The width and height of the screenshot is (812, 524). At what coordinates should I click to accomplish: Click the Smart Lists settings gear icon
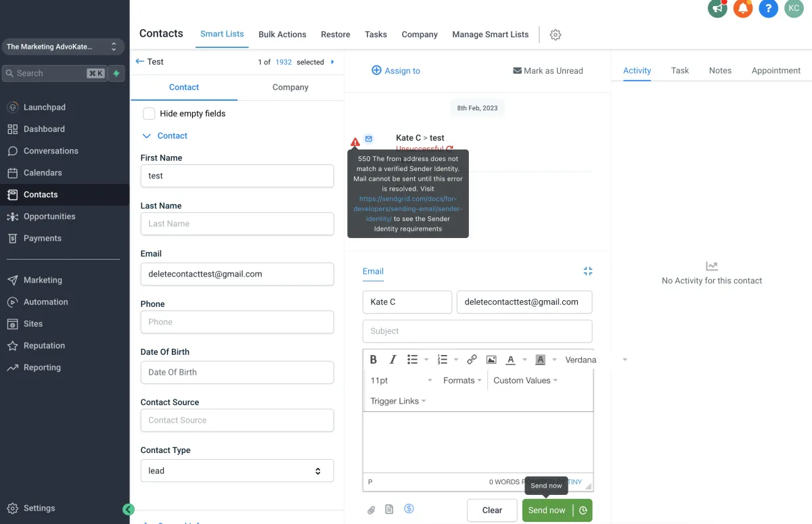[x=556, y=34]
